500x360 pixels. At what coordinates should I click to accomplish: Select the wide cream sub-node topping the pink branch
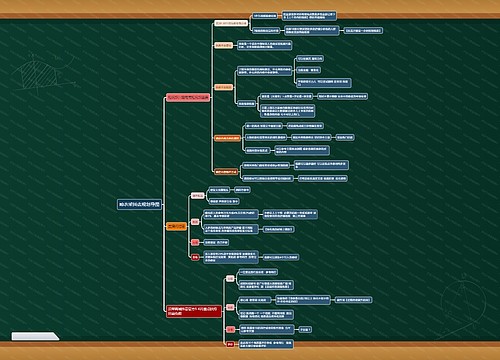coord(231,23)
